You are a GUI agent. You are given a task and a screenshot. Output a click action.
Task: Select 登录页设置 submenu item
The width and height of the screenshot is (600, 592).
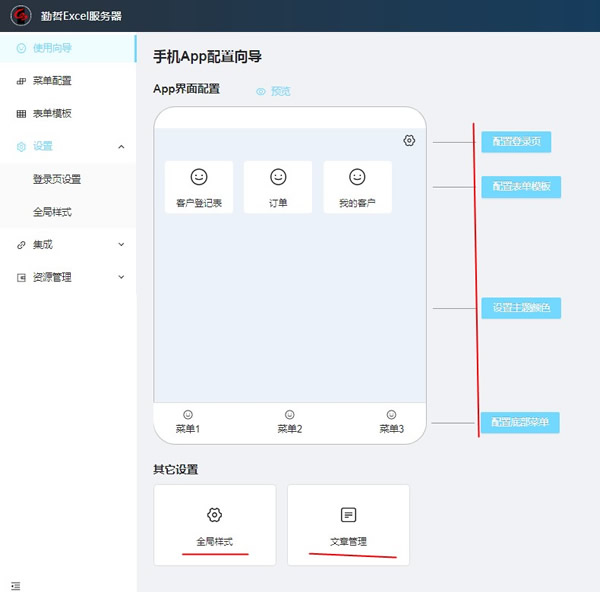[57, 179]
